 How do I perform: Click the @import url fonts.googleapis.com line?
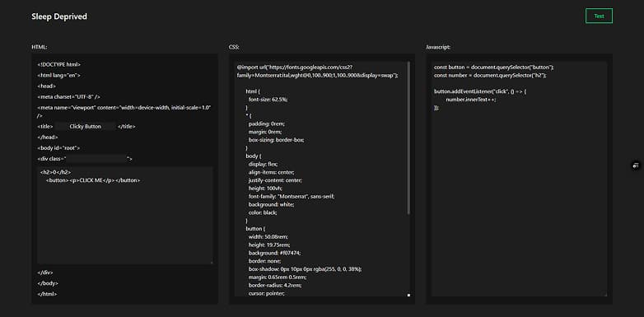(x=318, y=71)
